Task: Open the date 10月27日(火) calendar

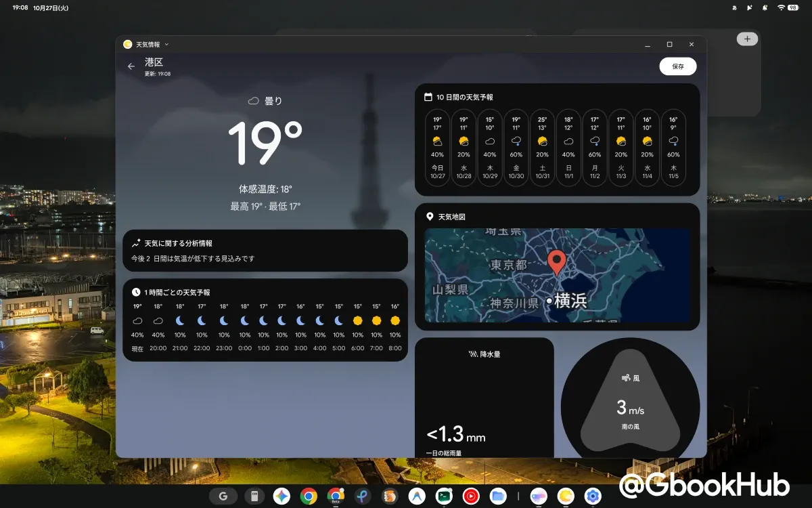Action: [x=51, y=7]
